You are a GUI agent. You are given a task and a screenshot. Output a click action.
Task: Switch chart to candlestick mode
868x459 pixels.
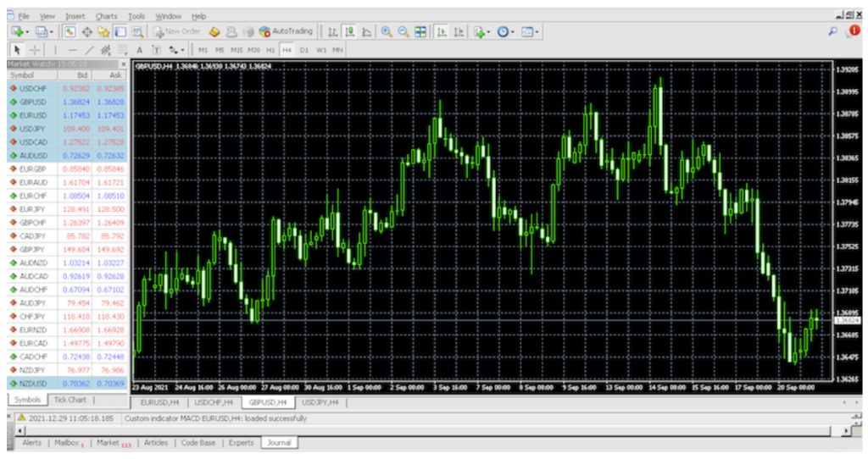click(350, 31)
